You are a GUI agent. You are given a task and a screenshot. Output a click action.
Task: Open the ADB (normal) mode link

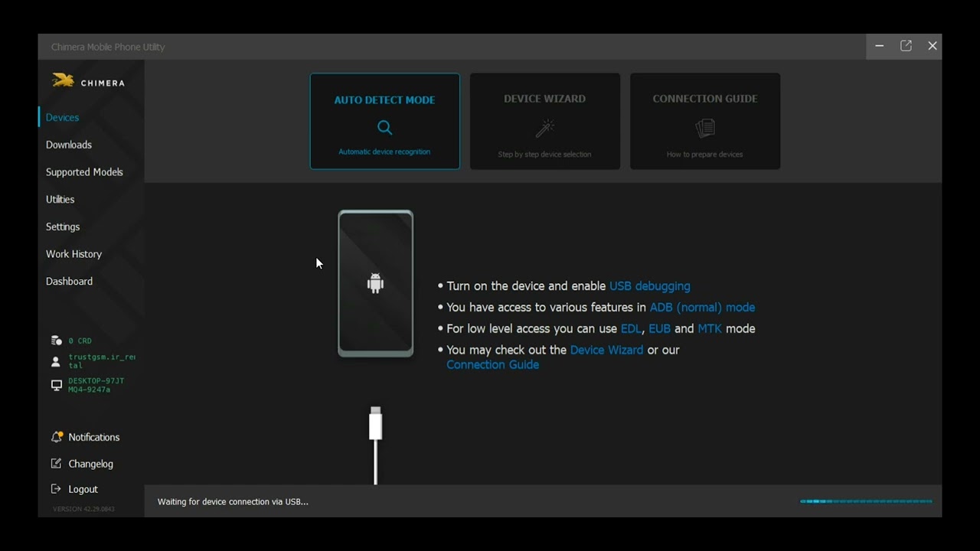pyautogui.click(x=702, y=308)
